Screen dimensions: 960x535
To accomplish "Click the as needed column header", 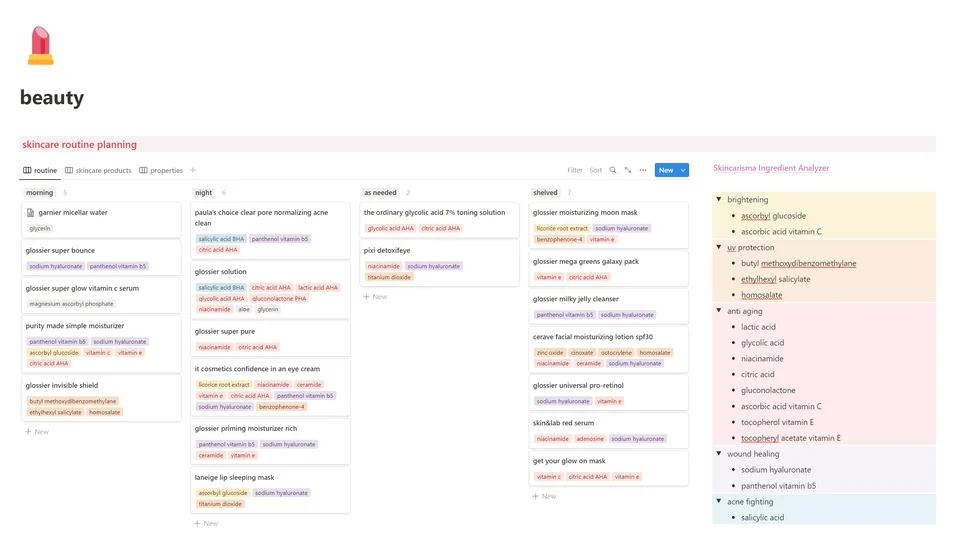I will [x=380, y=192].
